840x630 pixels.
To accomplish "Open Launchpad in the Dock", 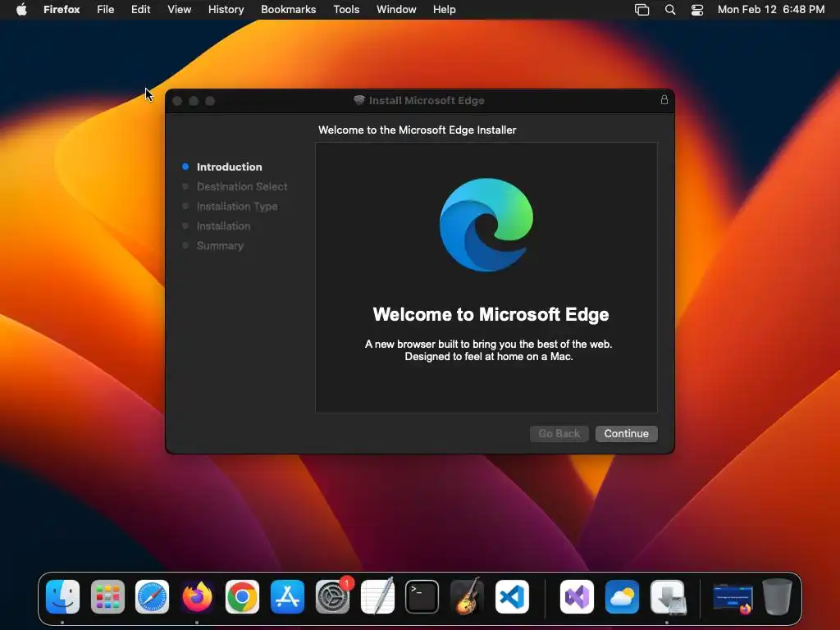I will coord(107,596).
